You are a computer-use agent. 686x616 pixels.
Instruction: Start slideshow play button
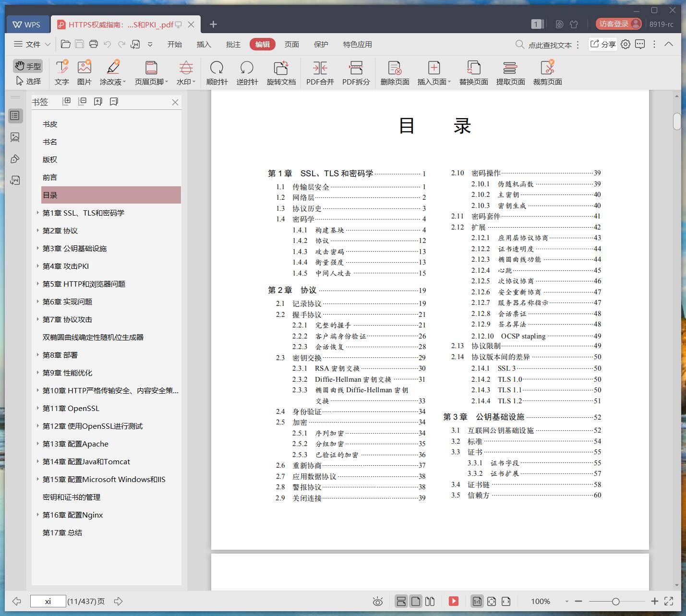(x=454, y=601)
